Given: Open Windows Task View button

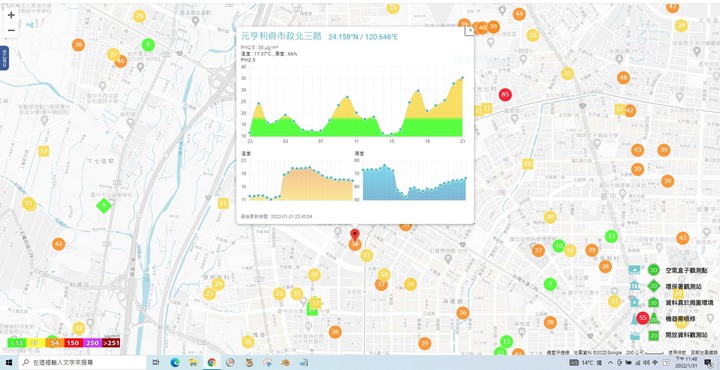Looking at the screenshot, I should pos(156,363).
